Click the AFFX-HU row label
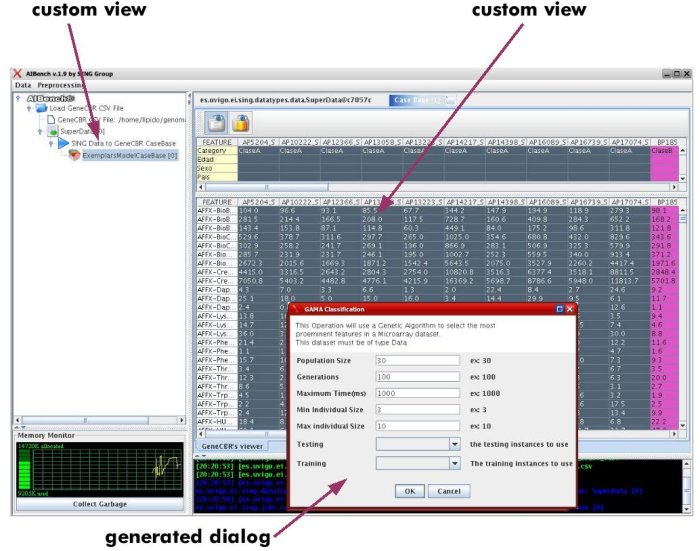The image size is (700, 551). (x=217, y=422)
